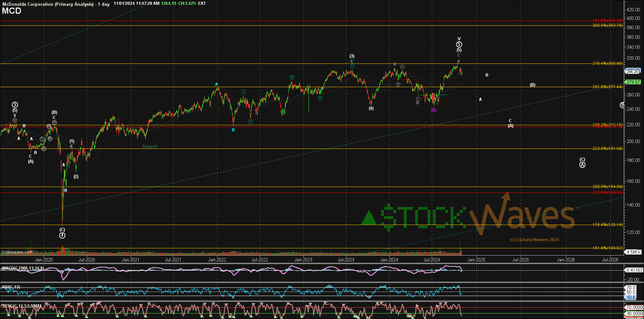This screenshot has width=644, height=319.
Task: Click the 276.4%(309.85) Fibonacci level label
Action: pyautogui.click(x=607, y=63)
